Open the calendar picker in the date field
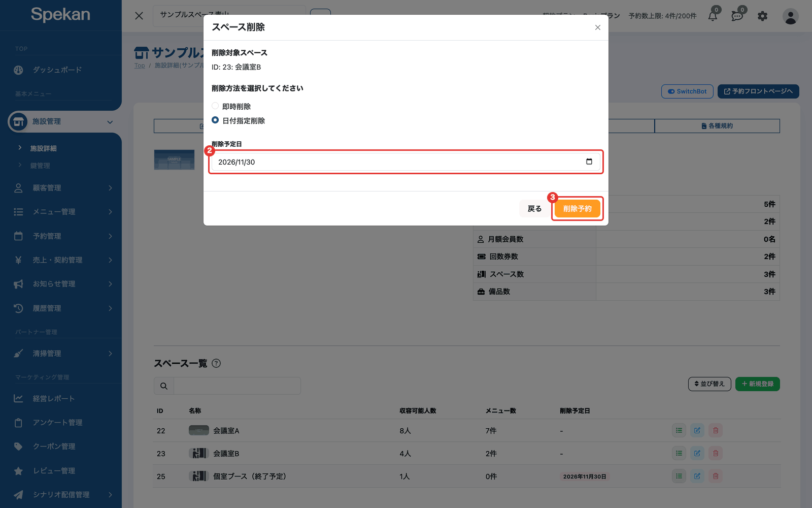The height and width of the screenshot is (508, 812). pos(589,162)
